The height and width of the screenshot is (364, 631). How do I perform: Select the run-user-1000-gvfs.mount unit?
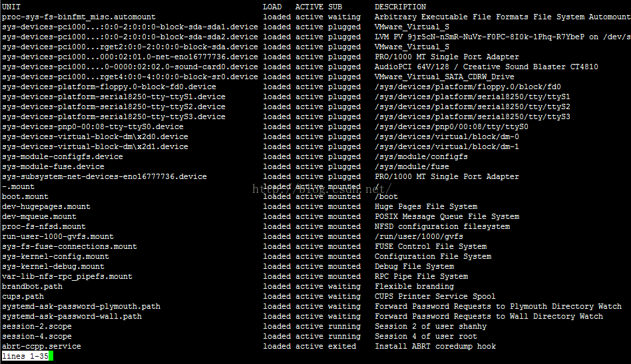coord(57,236)
